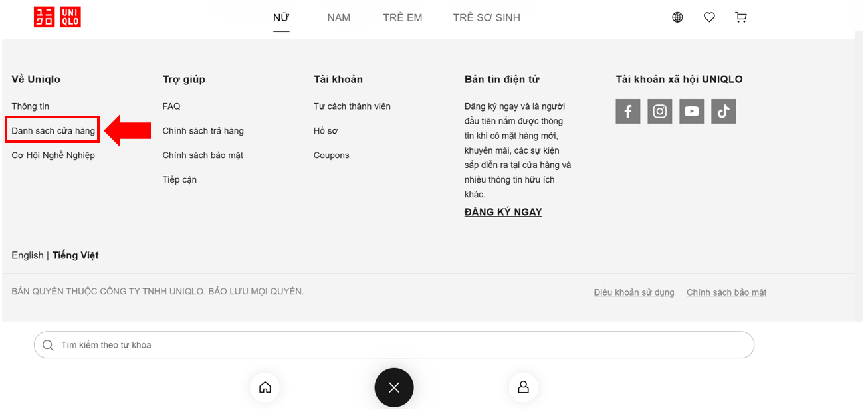This screenshot has height=412, width=868.
Task: Open the UNIQLO Instagram icon
Action: click(x=659, y=112)
